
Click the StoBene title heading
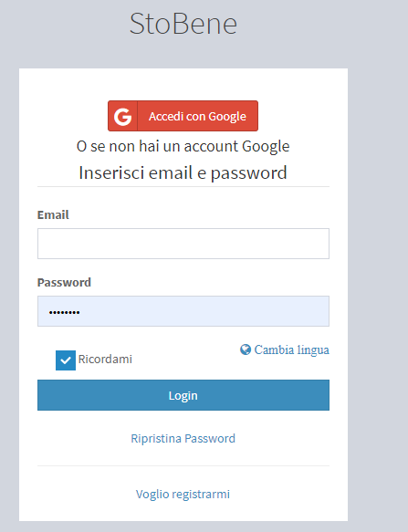pyautogui.click(x=183, y=24)
